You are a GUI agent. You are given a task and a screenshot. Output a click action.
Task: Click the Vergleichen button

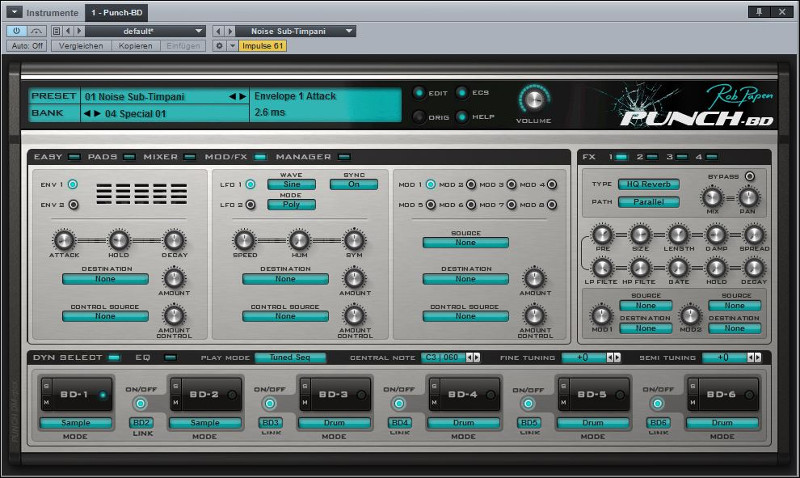(81, 46)
